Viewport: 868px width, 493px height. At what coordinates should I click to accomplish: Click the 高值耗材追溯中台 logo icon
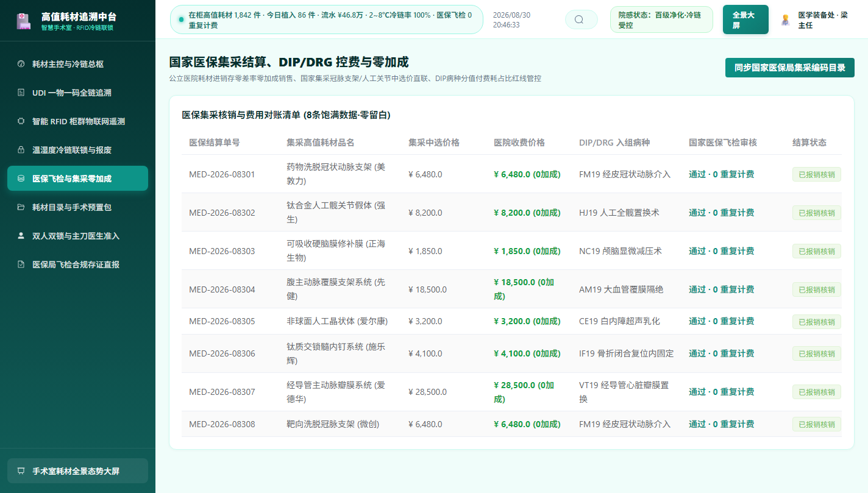(x=23, y=21)
